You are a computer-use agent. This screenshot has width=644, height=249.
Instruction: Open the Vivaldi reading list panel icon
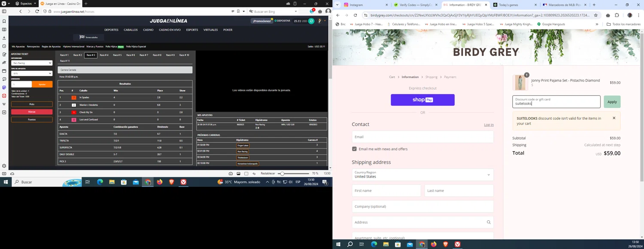click(4, 30)
